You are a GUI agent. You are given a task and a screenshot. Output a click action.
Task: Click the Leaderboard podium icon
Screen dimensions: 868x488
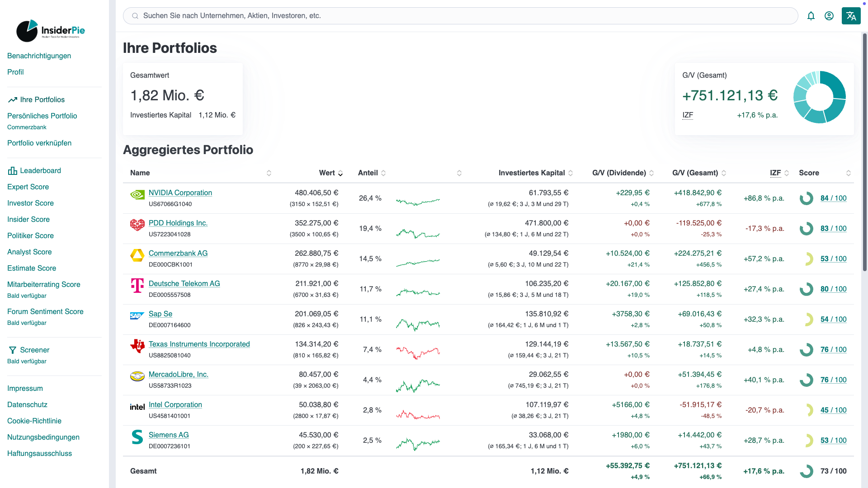tap(13, 171)
